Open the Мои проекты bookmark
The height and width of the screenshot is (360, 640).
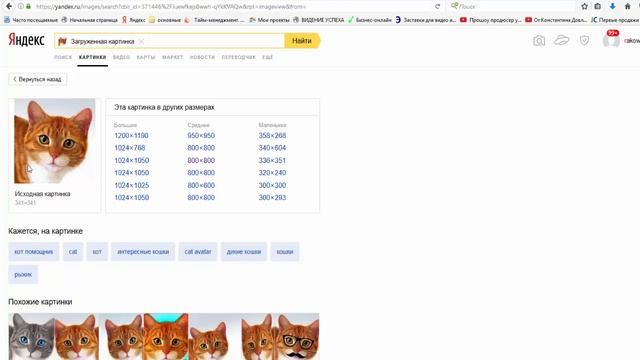[269, 20]
